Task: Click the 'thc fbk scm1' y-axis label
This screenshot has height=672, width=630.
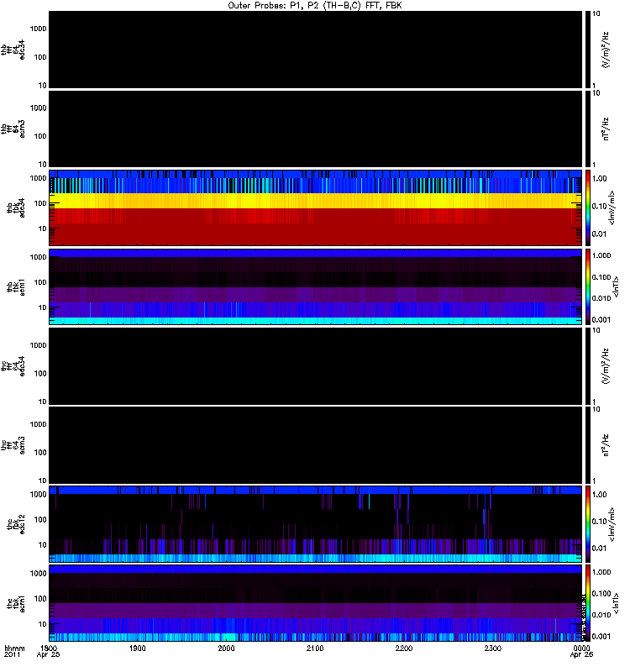Action: coord(16,603)
